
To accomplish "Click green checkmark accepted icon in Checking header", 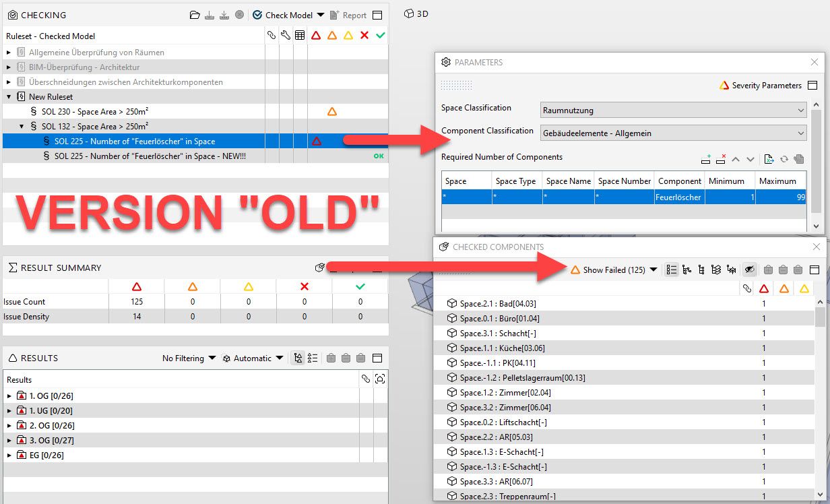I will (381, 36).
